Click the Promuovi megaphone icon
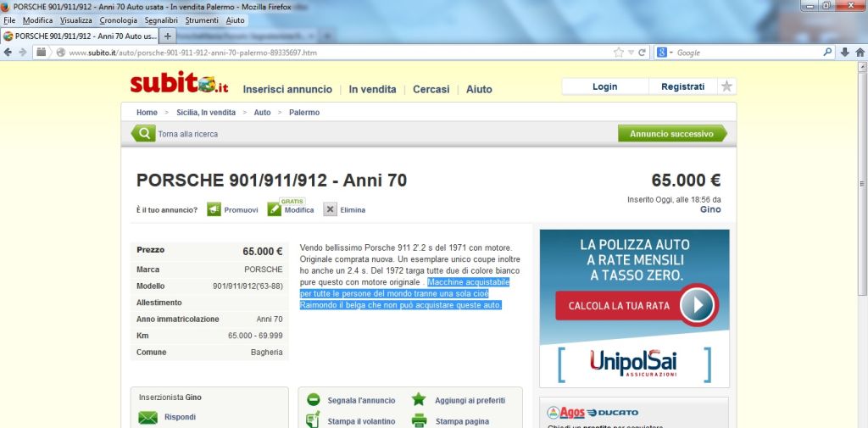This screenshot has height=428, width=868. click(214, 209)
